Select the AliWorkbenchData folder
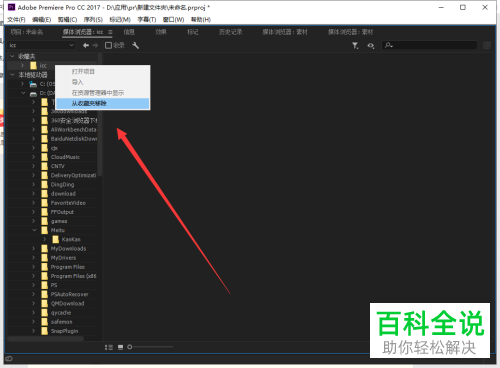This screenshot has height=368, width=500. (73, 129)
